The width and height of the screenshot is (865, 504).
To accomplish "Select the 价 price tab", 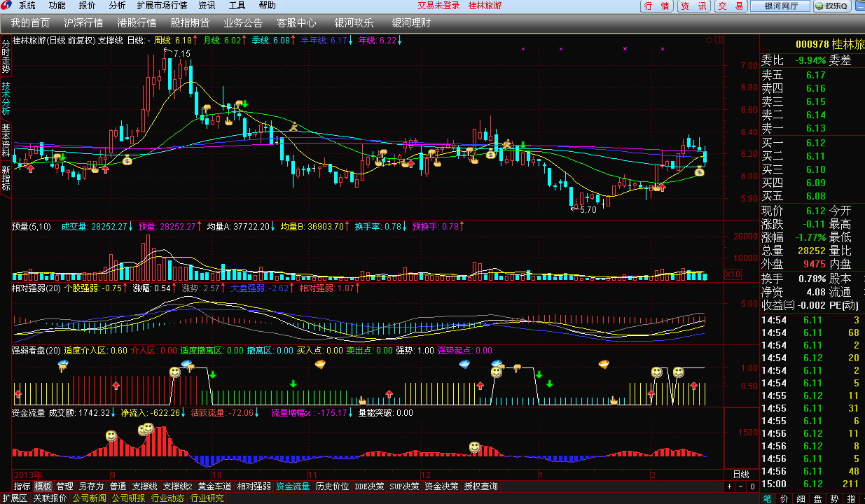I will pos(784,498).
